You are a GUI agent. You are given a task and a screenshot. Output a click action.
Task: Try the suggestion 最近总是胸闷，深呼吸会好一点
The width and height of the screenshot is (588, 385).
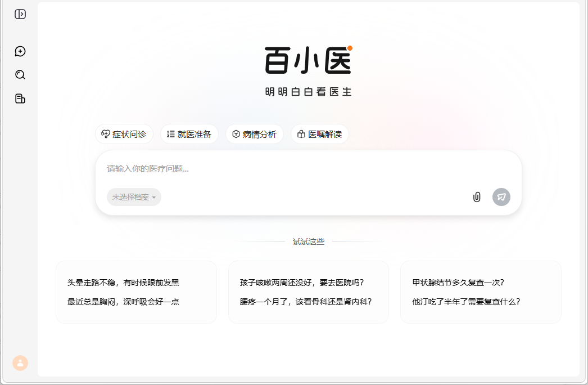[123, 302]
